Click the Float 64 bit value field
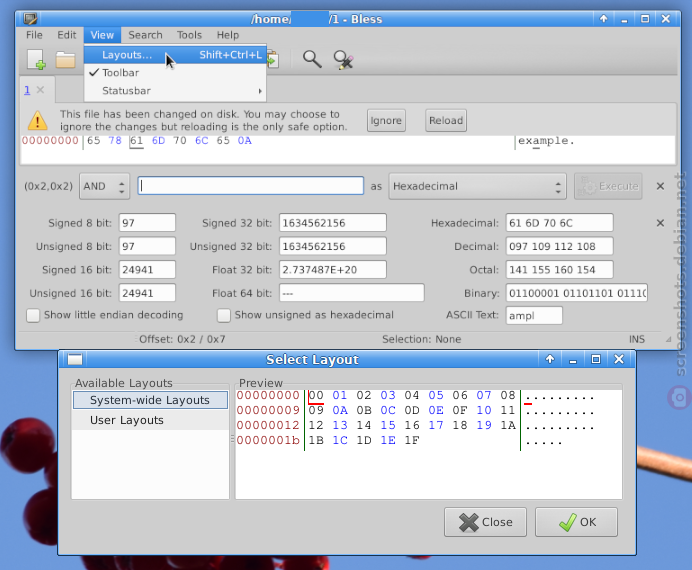 coord(352,293)
